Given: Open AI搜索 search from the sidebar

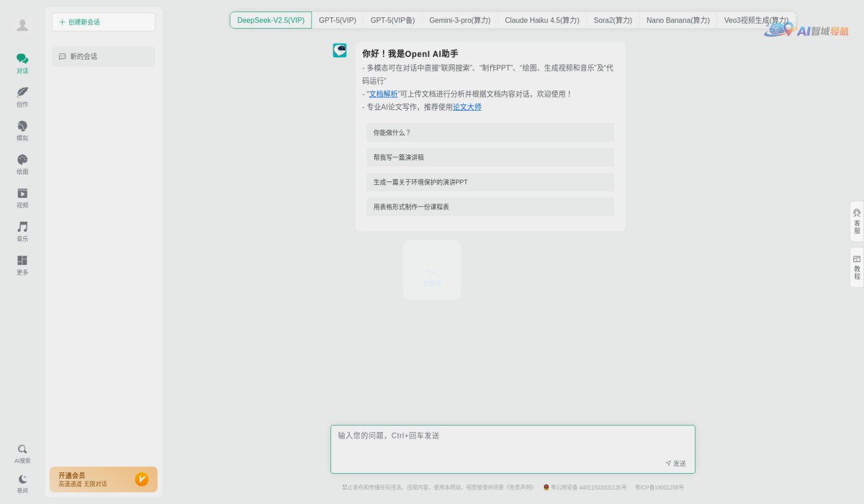Looking at the screenshot, I should coord(22,454).
